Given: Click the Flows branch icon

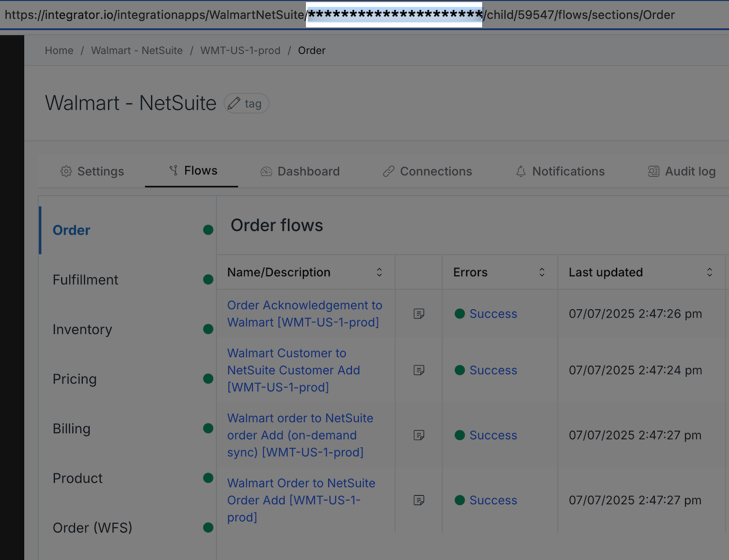Looking at the screenshot, I should [173, 170].
